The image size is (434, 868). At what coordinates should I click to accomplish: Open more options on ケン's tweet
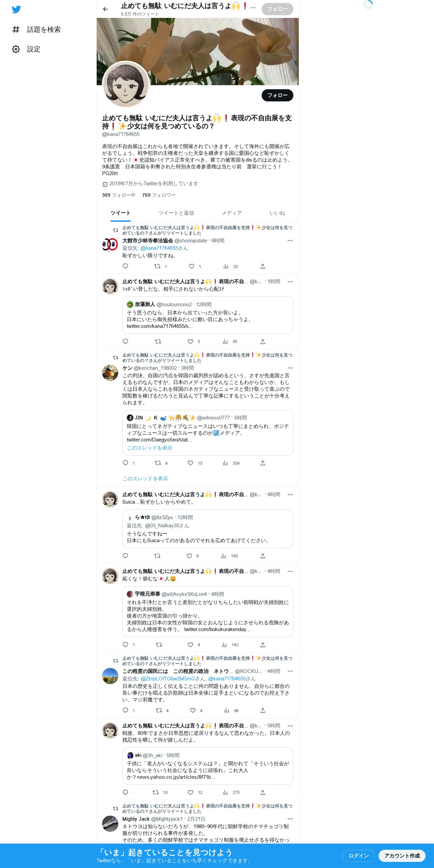click(x=290, y=368)
